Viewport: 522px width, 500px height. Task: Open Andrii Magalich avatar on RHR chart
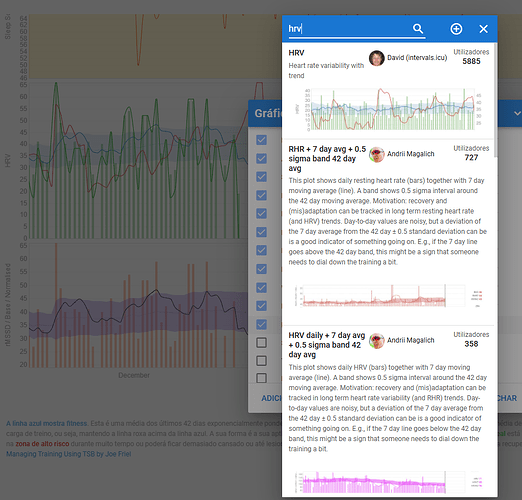[x=377, y=154]
